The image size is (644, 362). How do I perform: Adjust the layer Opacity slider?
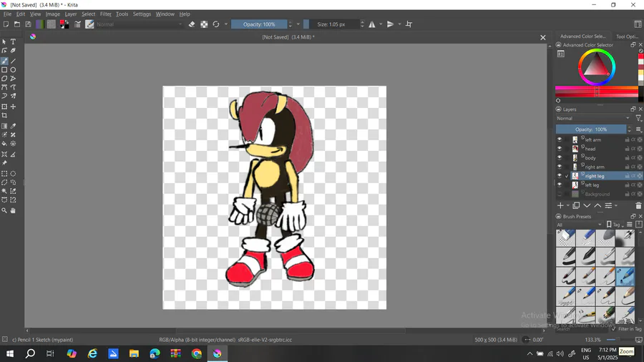pos(591,129)
